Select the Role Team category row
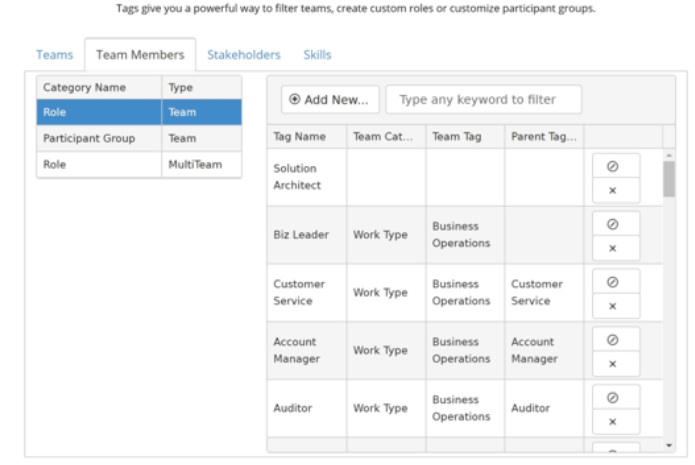The width and height of the screenshot is (695, 465). pyautogui.click(x=139, y=112)
